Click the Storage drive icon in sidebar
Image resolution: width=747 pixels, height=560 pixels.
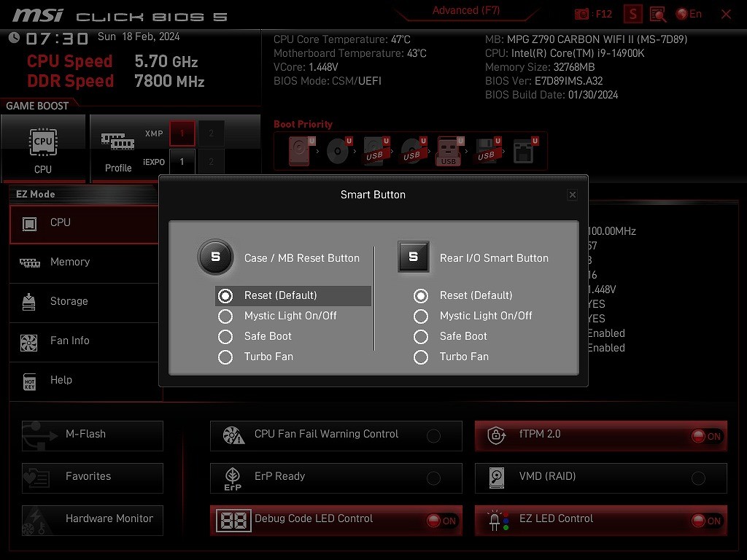point(29,302)
